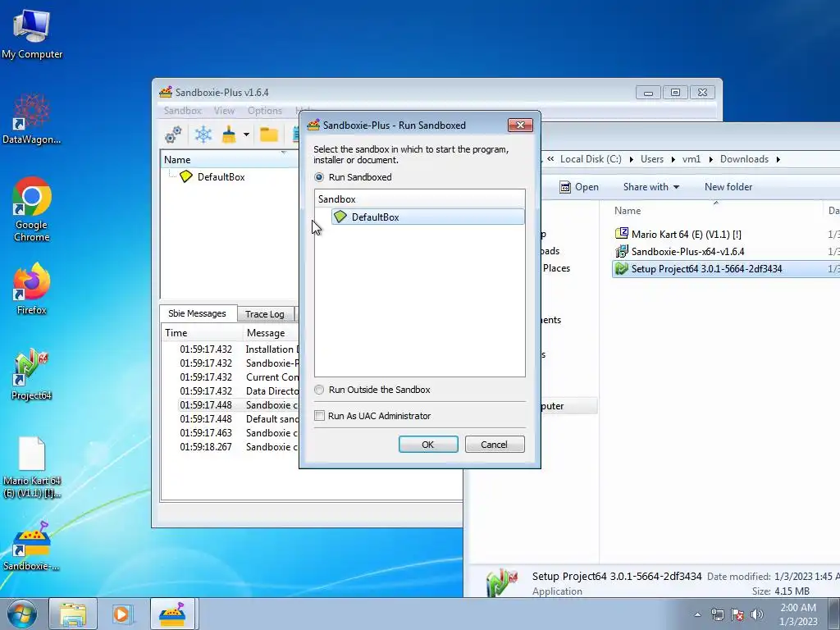Open the Google Chrome desktop shortcut
This screenshot has height=630, width=840.
[32, 209]
